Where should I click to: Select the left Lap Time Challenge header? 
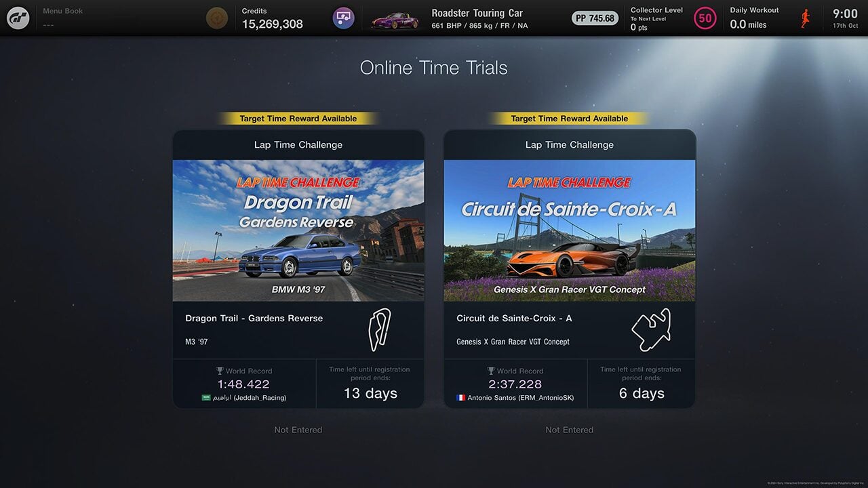click(298, 144)
